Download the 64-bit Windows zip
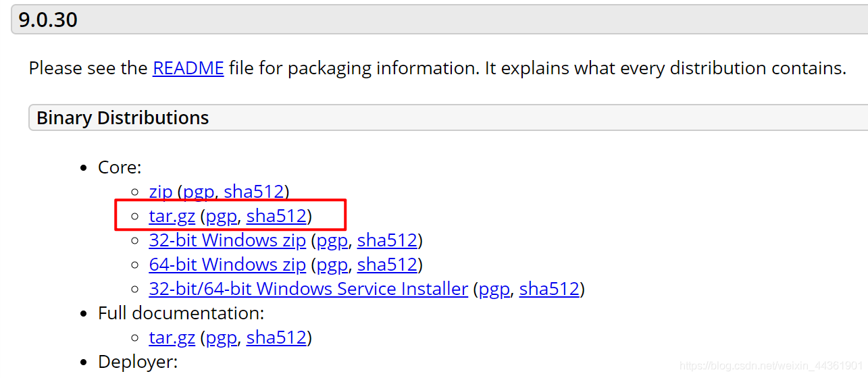The image size is (868, 378). [x=228, y=265]
